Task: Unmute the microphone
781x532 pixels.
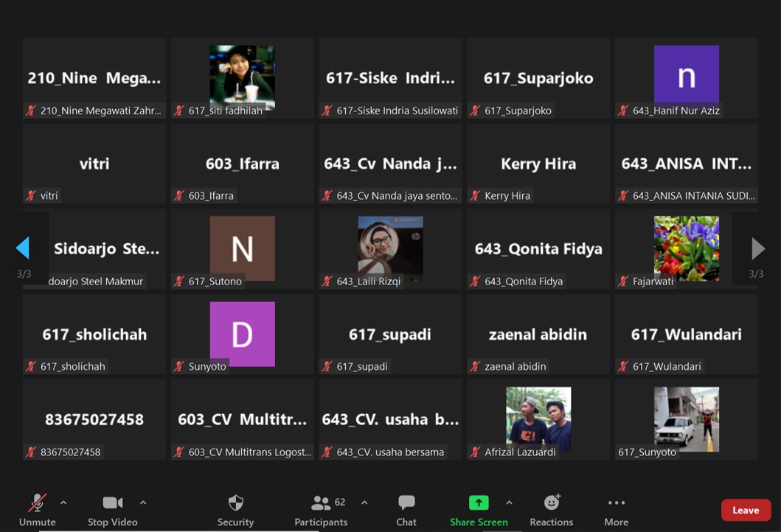Action: (x=37, y=503)
